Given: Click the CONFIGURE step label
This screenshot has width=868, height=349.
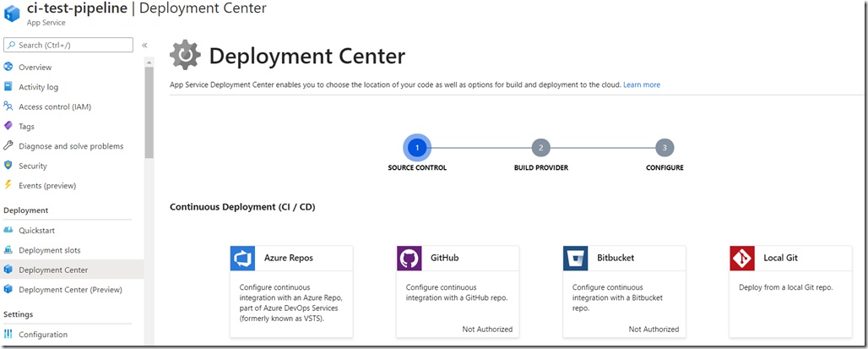Looking at the screenshot, I should 665,167.
